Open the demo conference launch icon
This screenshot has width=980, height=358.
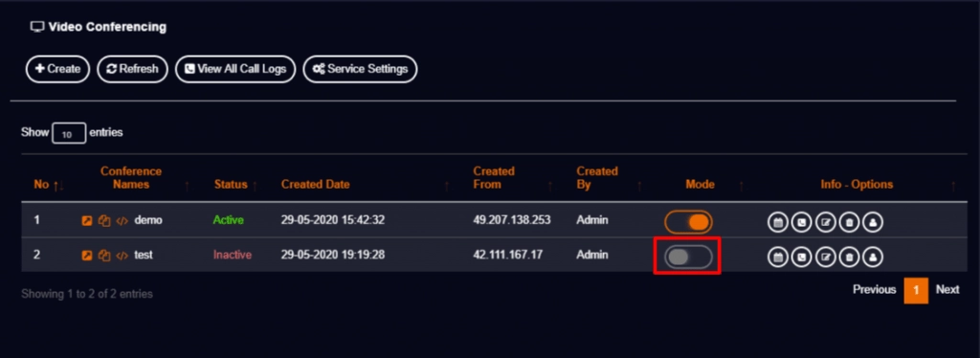(87, 220)
